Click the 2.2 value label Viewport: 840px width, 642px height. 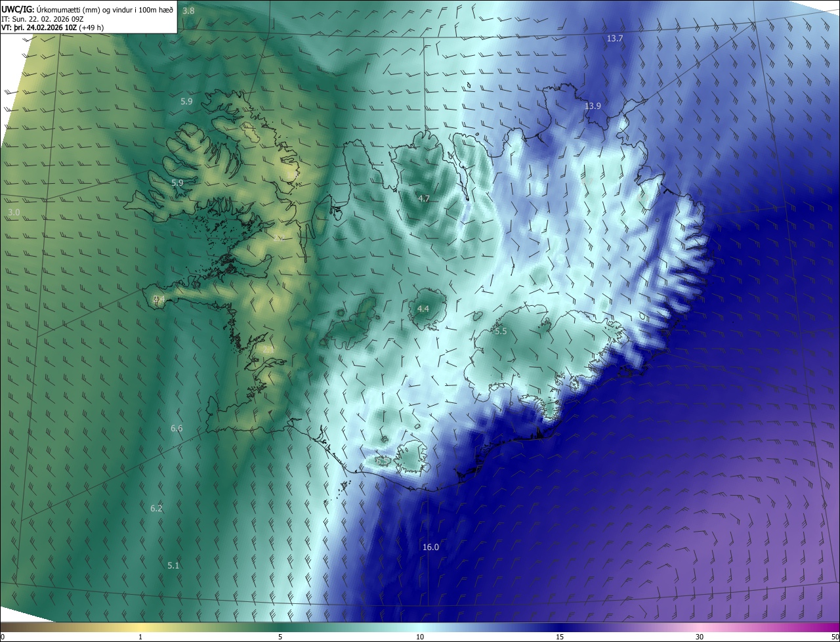(278, 238)
